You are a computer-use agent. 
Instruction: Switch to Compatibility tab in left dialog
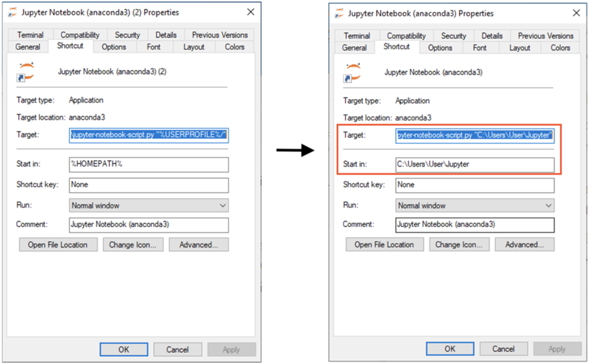click(80, 35)
